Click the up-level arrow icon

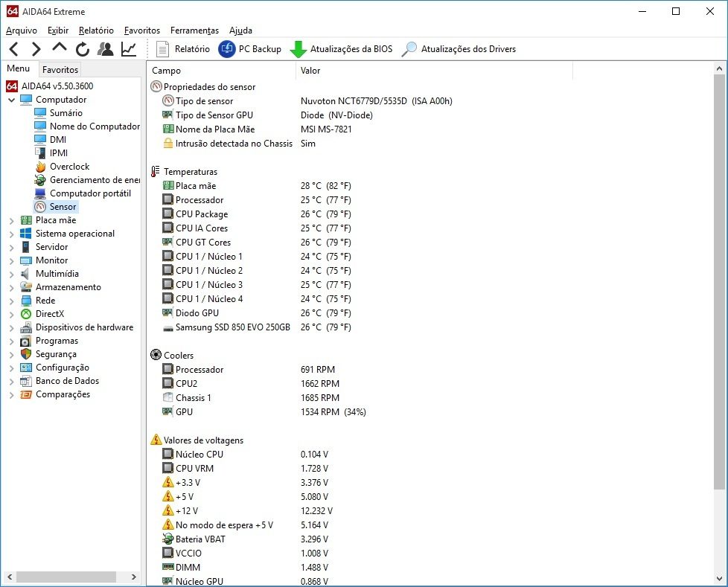(x=60, y=48)
